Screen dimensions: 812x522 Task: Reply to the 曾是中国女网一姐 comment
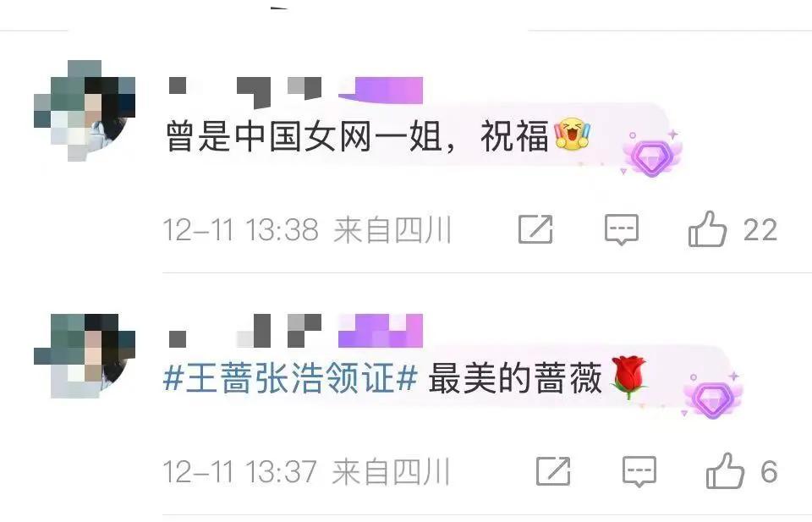coord(622,229)
